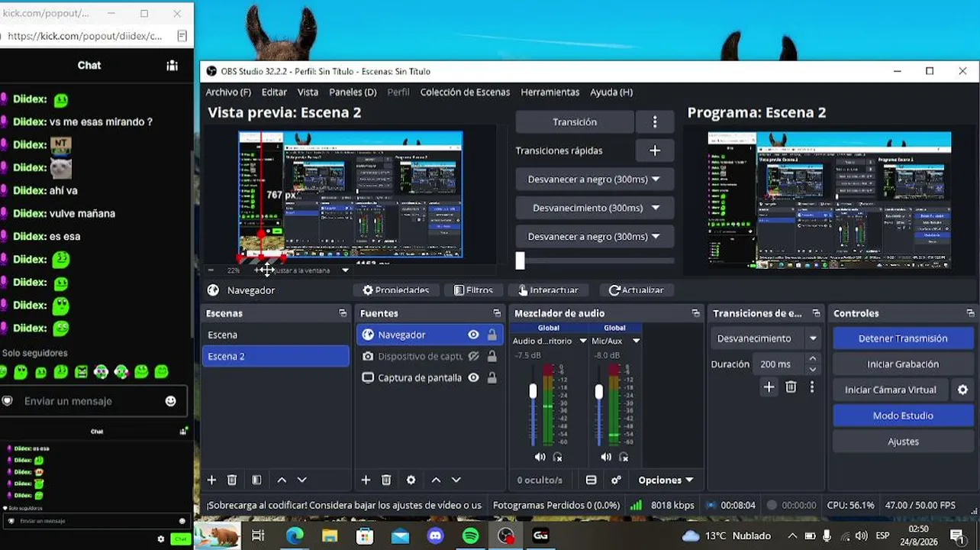Open the Vista menu

[x=308, y=92]
